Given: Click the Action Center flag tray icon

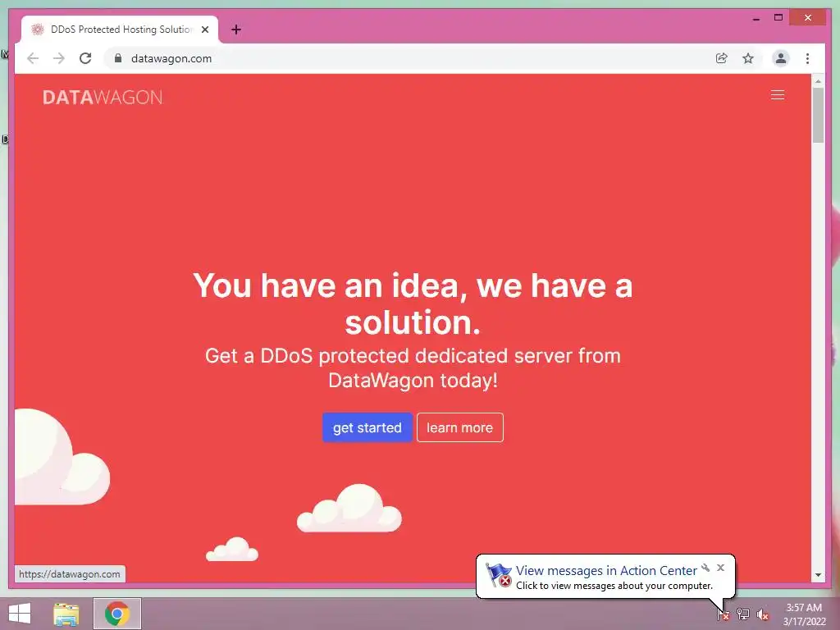Looking at the screenshot, I should (x=723, y=614).
